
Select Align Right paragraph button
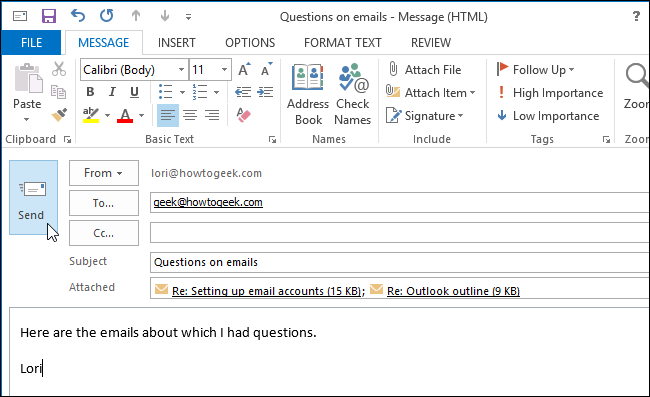tap(212, 115)
